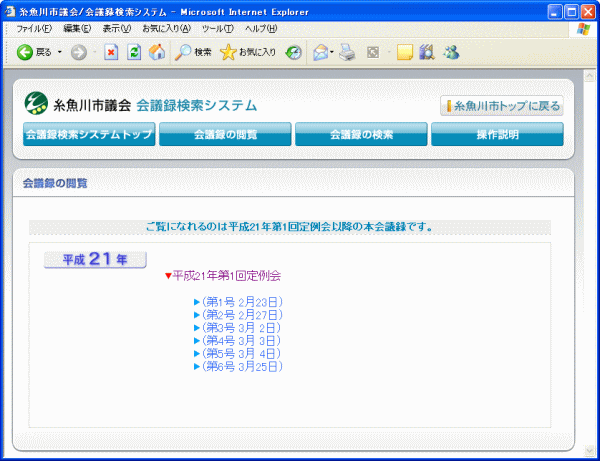Open 第2号 2月27日 record
600x461 pixels.
point(239,315)
